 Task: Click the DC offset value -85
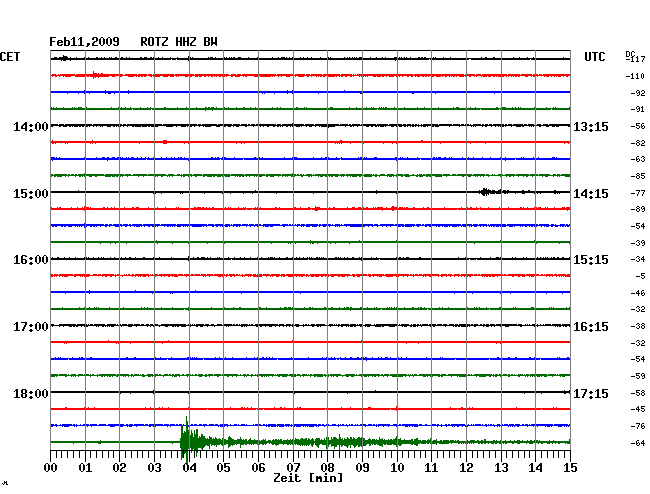[x=638, y=176]
